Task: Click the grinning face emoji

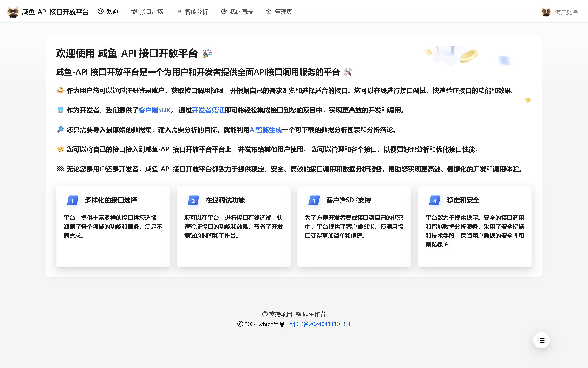Action: pos(60,90)
